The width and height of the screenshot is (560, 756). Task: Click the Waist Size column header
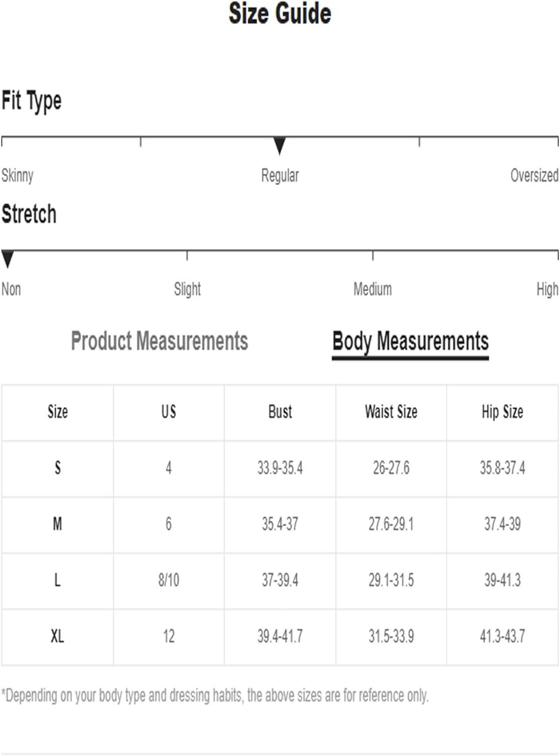pos(391,412)
